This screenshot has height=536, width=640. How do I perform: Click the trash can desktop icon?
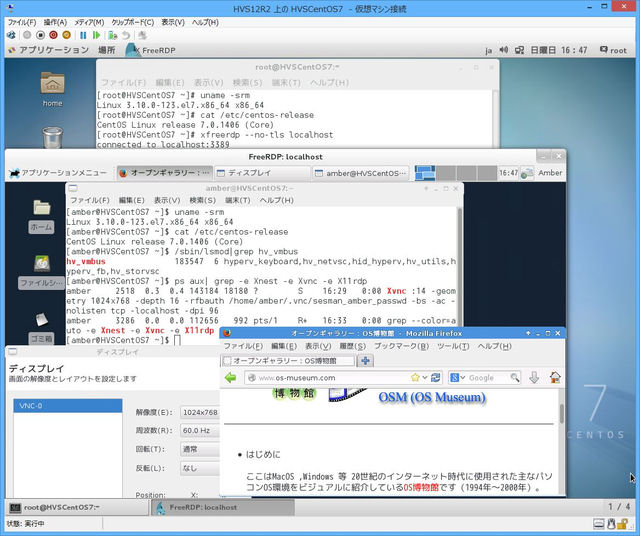52,137
